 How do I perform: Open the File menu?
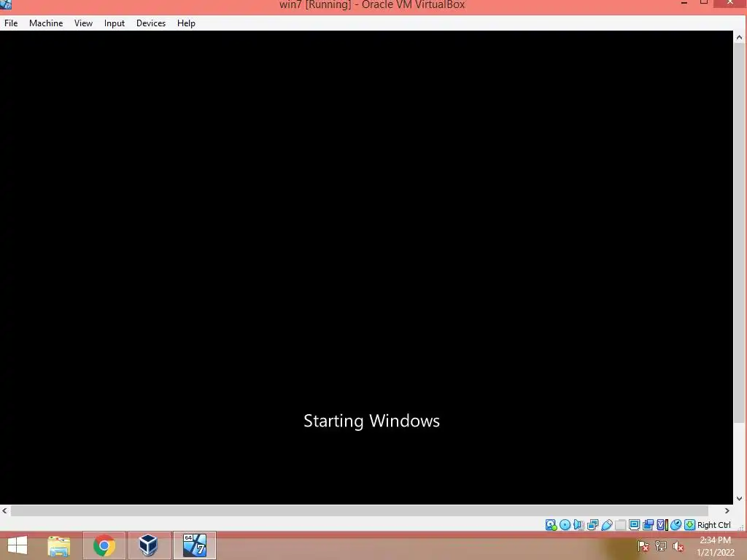pos(11,23)
